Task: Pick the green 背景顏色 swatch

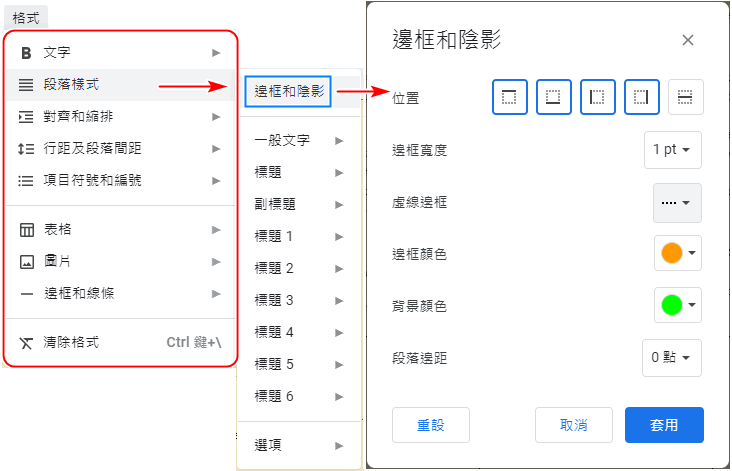Action: [x=672, y=305]
